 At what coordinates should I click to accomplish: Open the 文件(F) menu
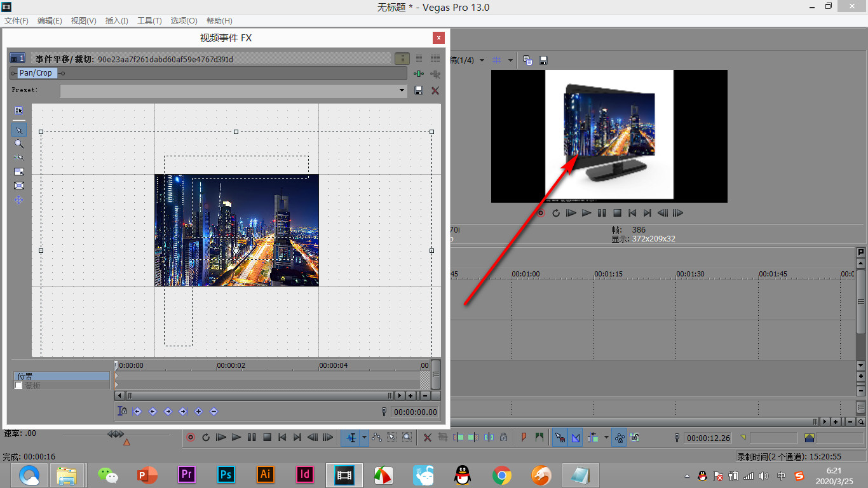17,21
